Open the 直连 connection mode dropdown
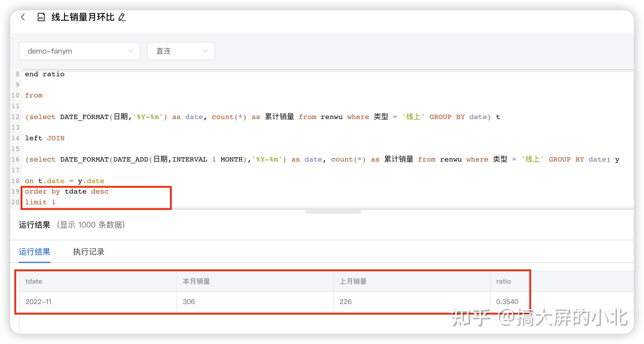This screenshot has width=644, height=344. (x=181, y=51)
